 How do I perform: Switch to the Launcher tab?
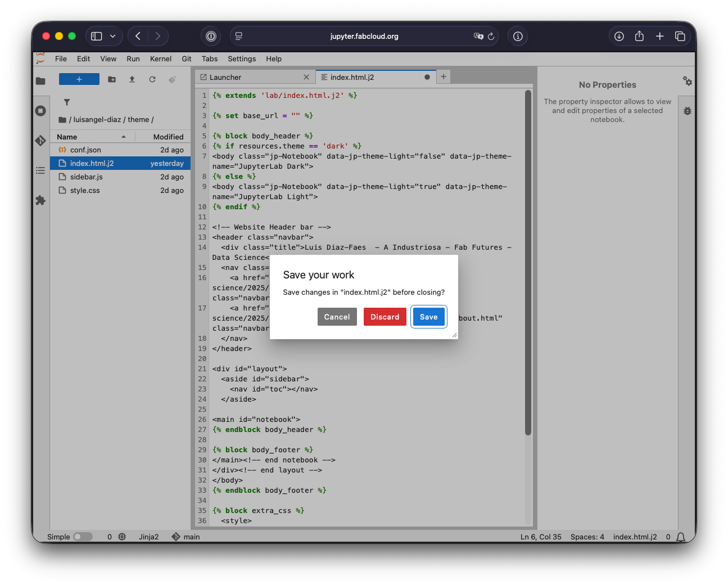[225, 77]
